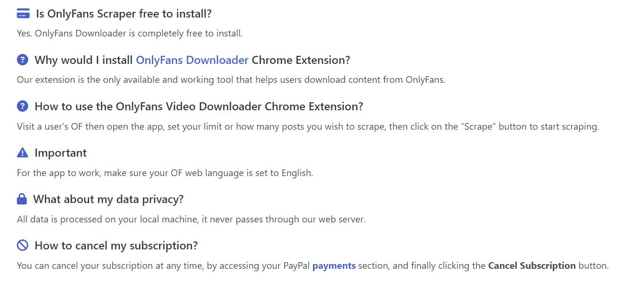The width and height of the screenshot is (644, 292).
Task: Click the "Chrome Extension?" text in the install heading
Action: [301, 60]
